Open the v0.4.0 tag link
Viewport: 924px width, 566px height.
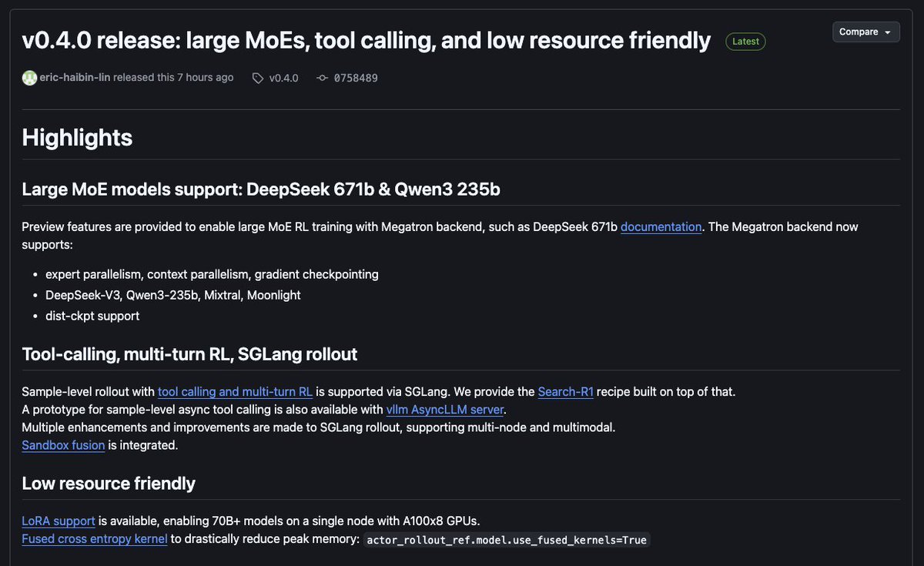(283, 78)
